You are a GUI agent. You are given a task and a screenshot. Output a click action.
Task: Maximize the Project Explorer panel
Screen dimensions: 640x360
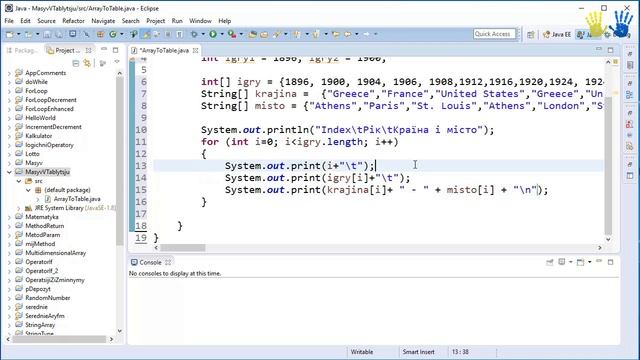116,50
